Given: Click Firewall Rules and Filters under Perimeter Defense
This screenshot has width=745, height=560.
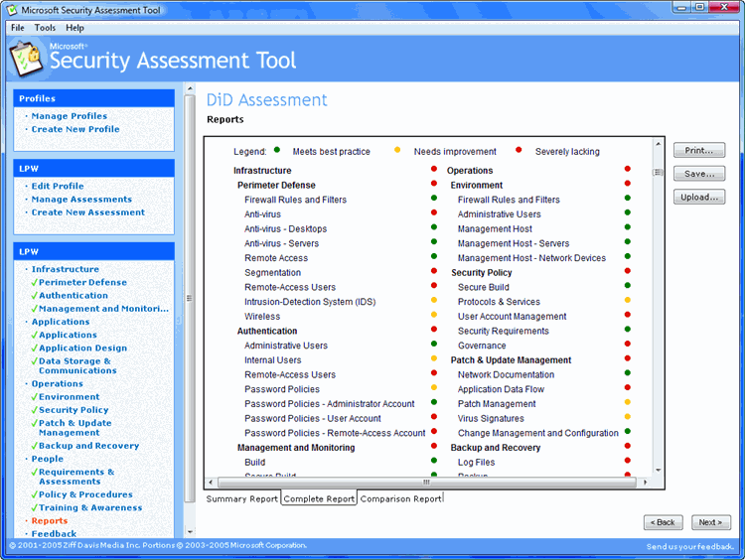Looking at the screenshot, I should tap(296, 200).
